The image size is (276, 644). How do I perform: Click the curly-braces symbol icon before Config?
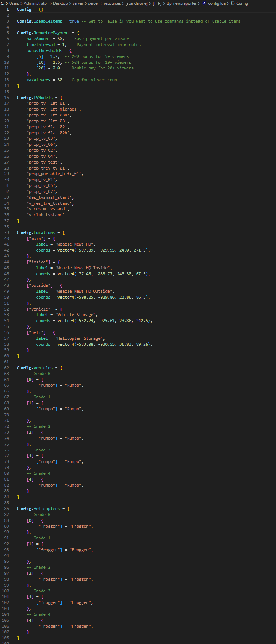click(233, 3)
